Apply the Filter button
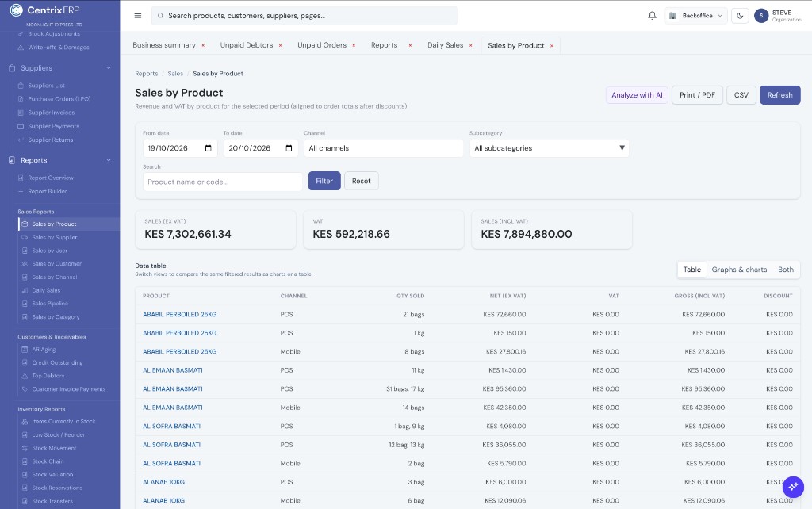Screen dimensions: 812x509 pyautogui.click(x=324, y=181)
